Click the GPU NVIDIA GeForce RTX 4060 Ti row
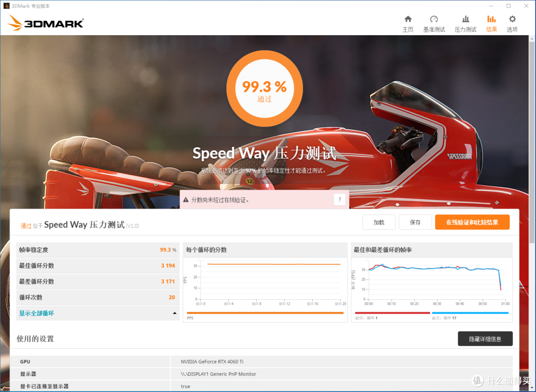Viewport: 536px width, 392px height. pos(261,362)
